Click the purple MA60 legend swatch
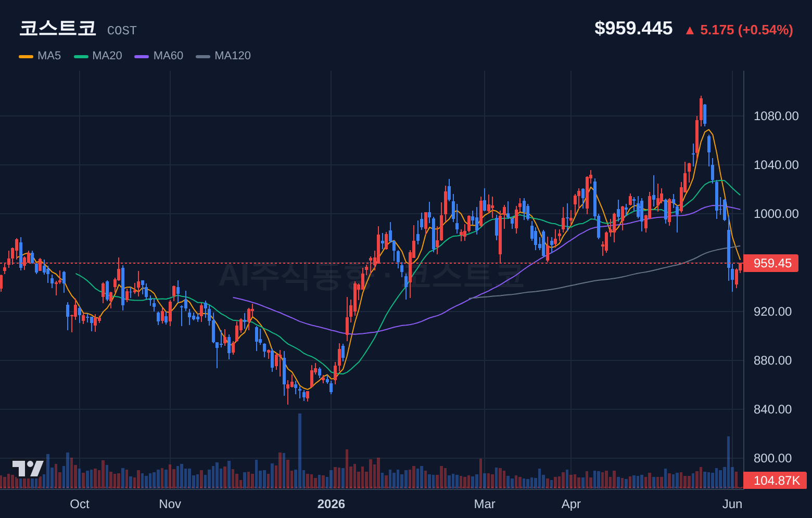812x518 pixels. tap(142, 56)
